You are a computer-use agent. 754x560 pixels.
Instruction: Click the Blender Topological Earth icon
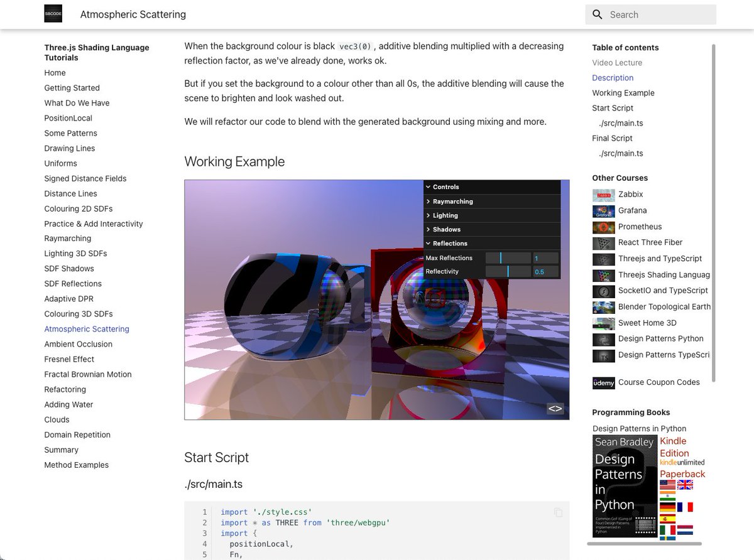(x=603, y=307)
